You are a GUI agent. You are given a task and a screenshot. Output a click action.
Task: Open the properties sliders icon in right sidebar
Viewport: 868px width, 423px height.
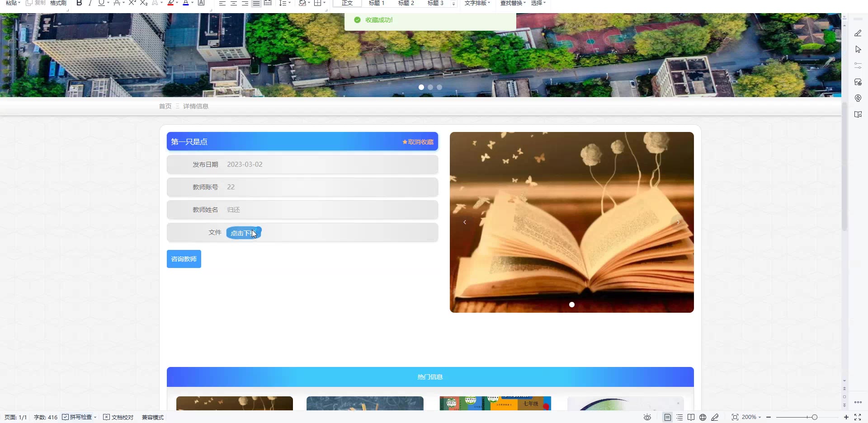tap(858, 66)
